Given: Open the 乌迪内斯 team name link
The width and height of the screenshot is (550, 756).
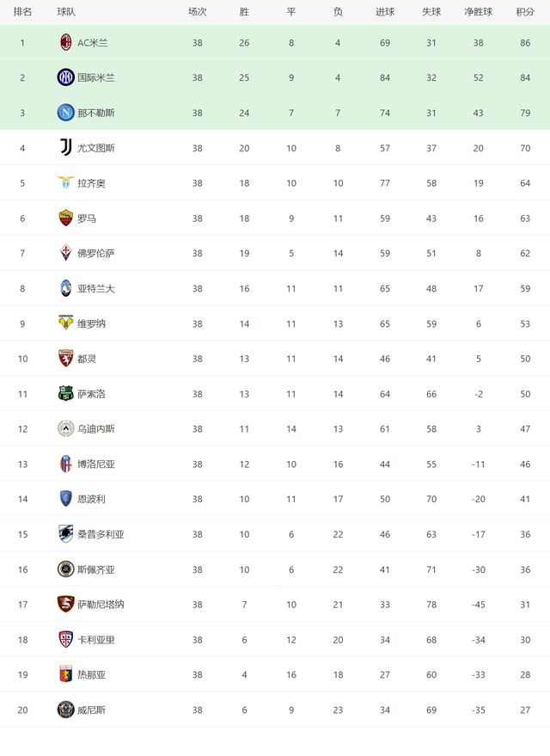Looking at the screenshot, I should click(96, 429).
